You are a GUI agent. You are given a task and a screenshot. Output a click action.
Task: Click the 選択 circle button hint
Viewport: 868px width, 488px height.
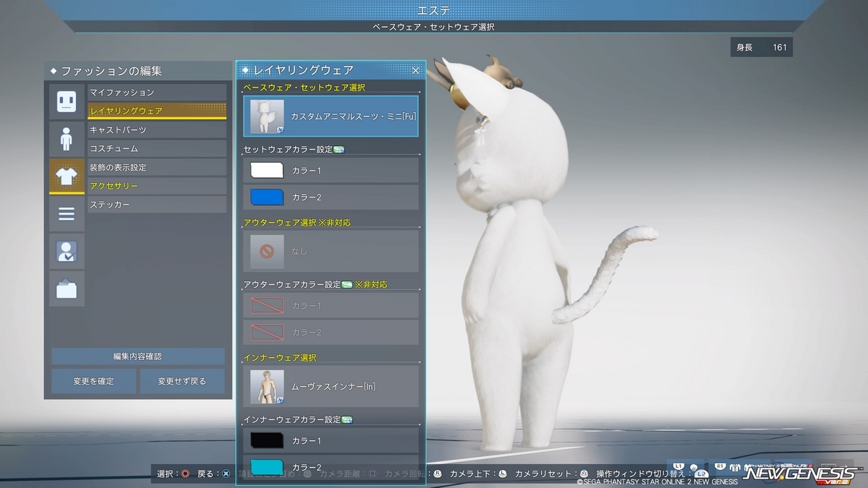click(x=174, y=474)
